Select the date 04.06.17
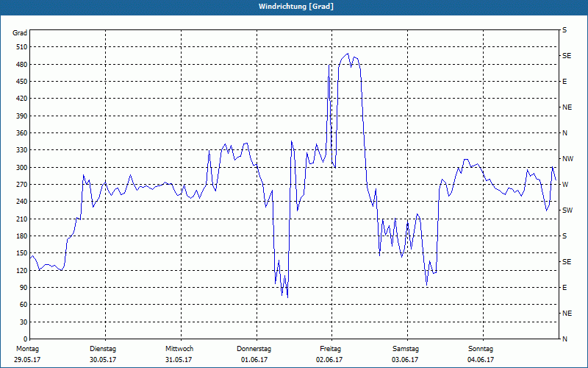The height and width of the screenshot is (368, 588). pyautogui.click(x=481, y=360)
